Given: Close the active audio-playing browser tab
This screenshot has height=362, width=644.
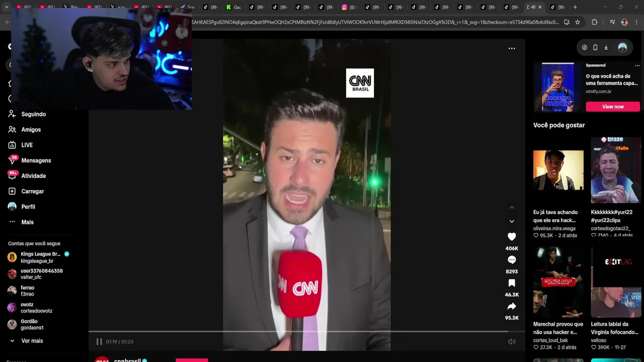Looking at the screenshot, I should point(540,7).
